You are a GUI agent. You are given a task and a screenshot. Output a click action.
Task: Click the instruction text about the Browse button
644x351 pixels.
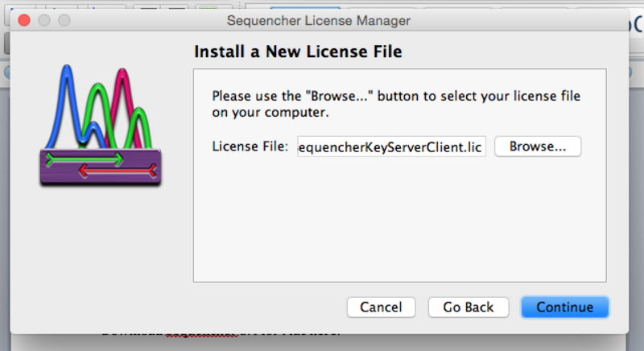coord(396,104)
